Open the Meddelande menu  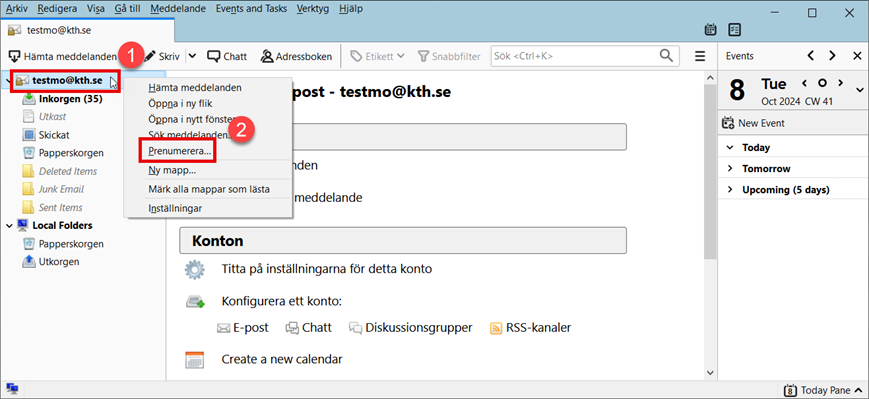pos(177,9)
